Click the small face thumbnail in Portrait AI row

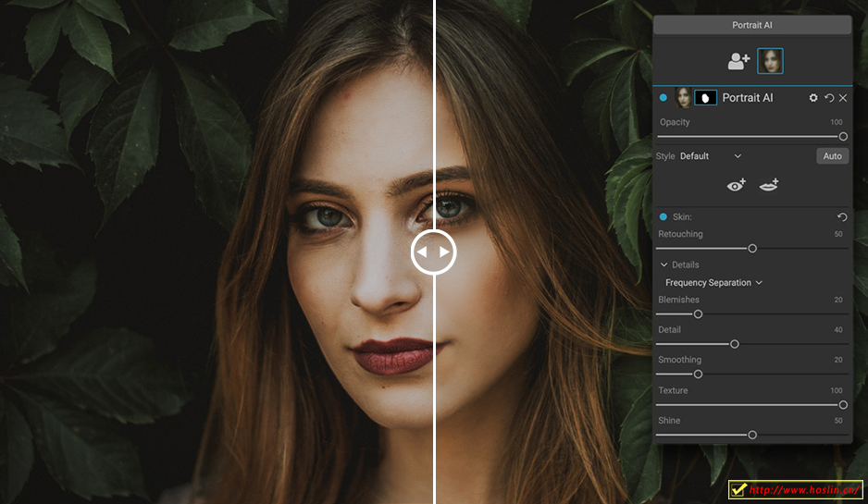tap(683, 97)
